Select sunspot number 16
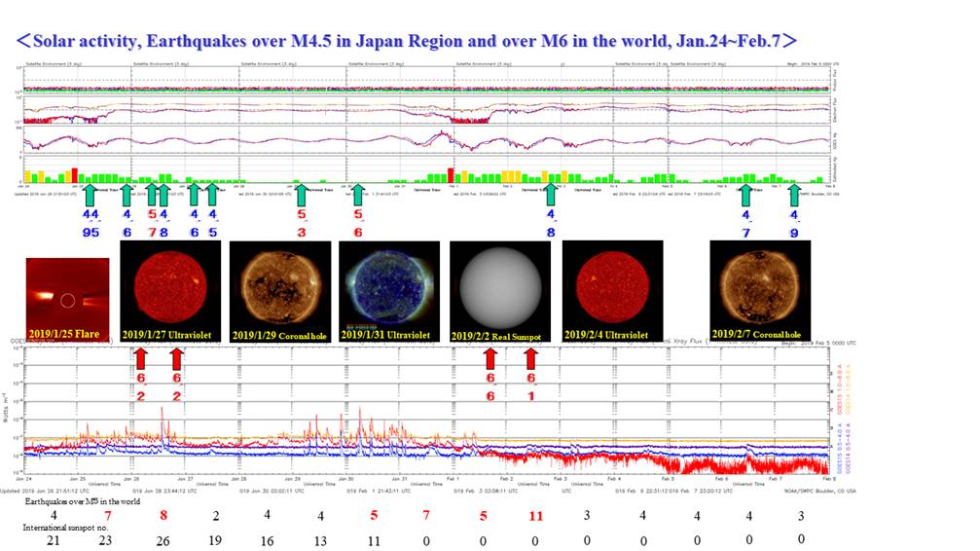 point(267,541)
